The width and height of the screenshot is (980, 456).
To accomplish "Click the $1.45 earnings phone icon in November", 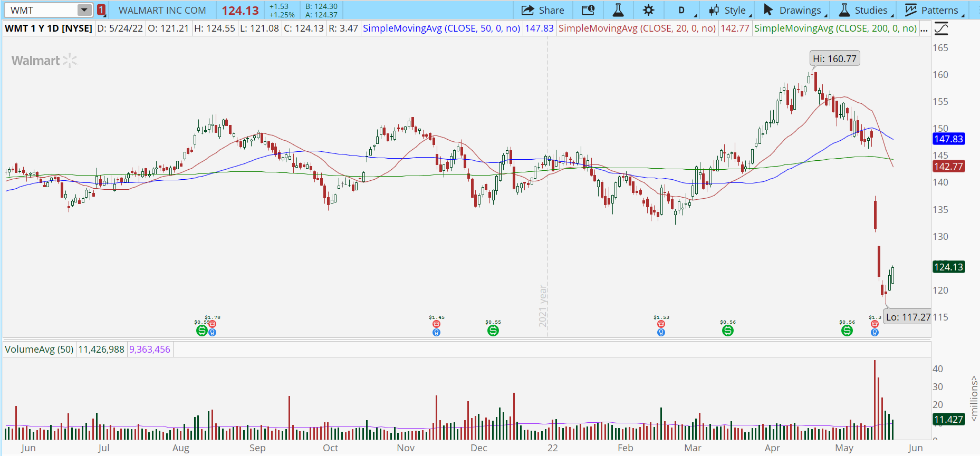I will pyautogui.click(x=436, y=324).
